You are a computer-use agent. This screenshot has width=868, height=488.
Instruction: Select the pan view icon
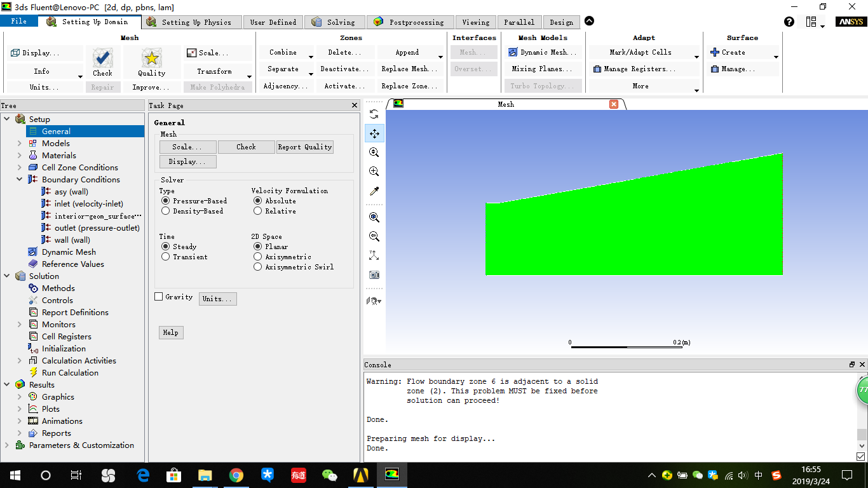pos(374,133)
